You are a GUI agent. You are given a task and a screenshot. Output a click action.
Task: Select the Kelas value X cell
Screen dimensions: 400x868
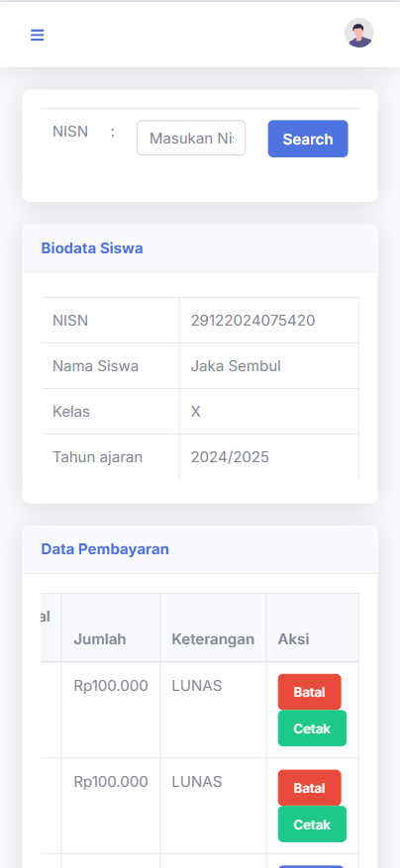(268, 412)
